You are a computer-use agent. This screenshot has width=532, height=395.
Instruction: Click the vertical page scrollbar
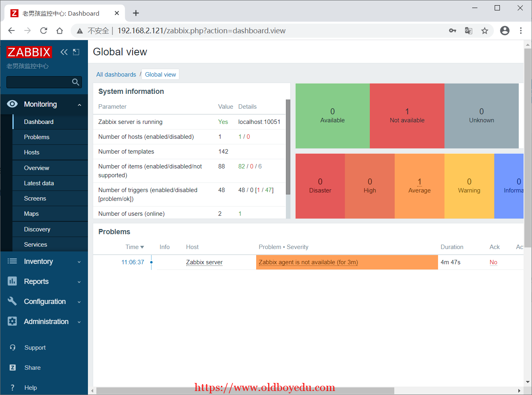click(x=528, y=148)
